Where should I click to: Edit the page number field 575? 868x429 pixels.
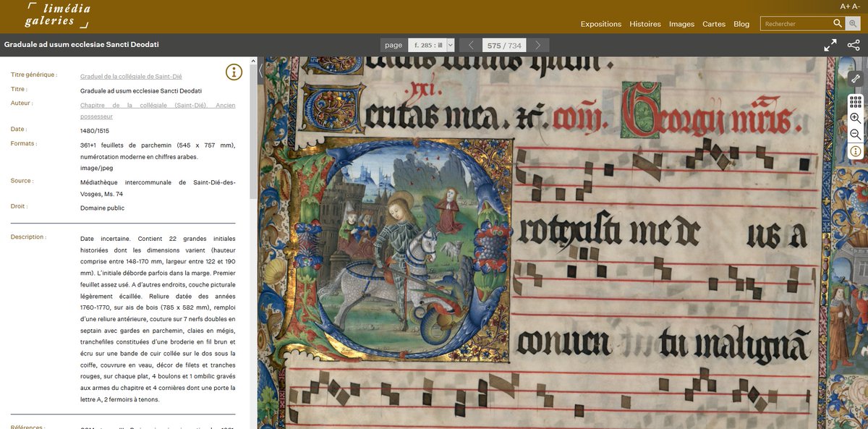[494, 45]
